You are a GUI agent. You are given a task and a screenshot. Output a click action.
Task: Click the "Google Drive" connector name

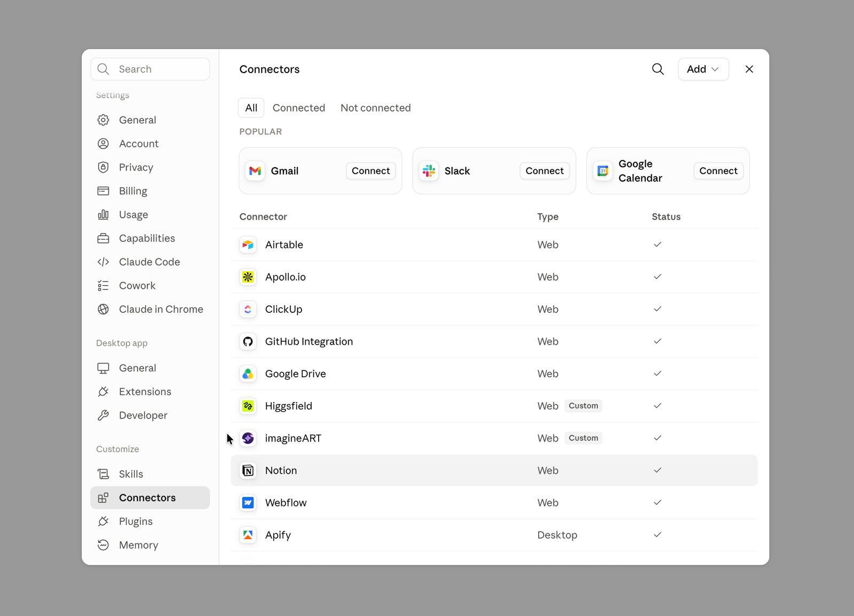coord(295,374)
